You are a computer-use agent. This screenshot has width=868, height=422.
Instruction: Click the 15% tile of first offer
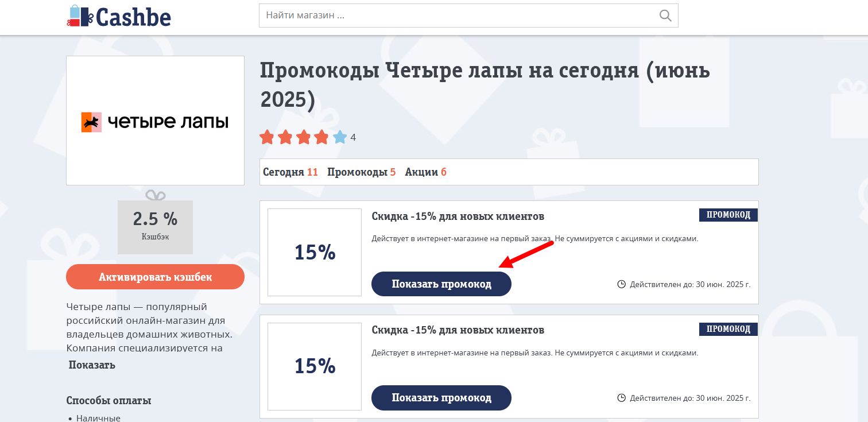click(315, 252)
